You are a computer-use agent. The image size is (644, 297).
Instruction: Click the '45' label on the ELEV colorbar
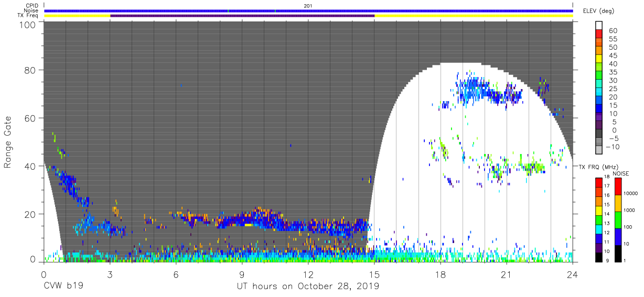click(613, 56)
